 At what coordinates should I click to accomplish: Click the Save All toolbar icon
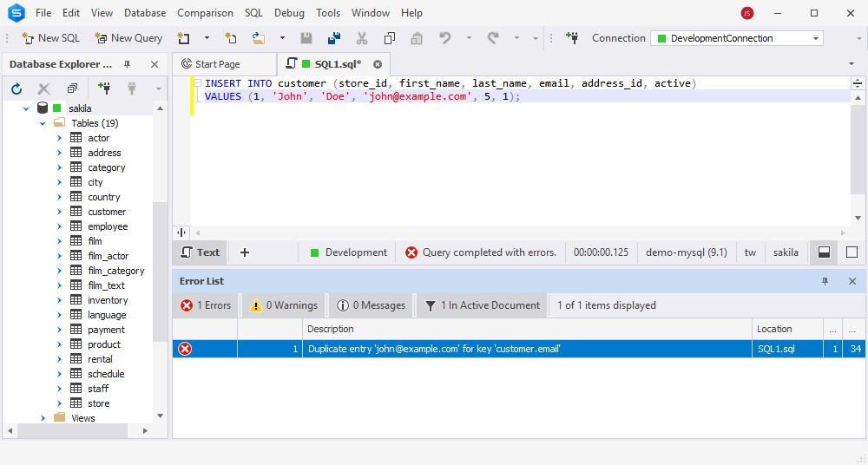point(334,38)
